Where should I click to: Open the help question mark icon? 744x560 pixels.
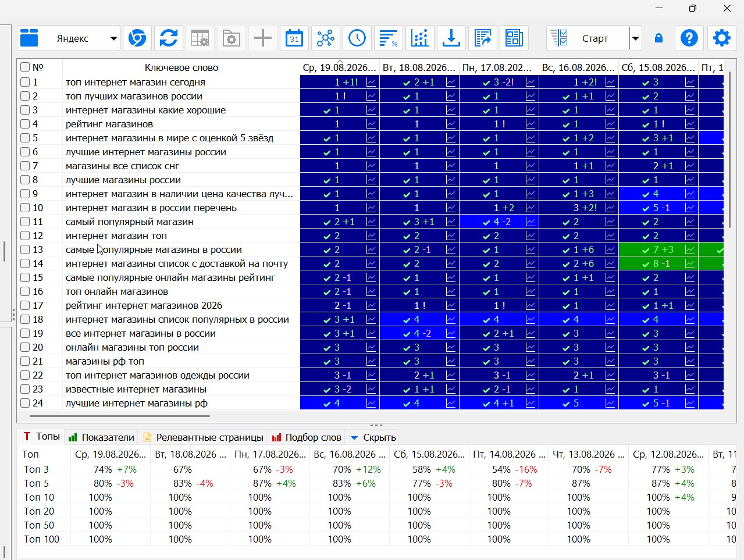tap(689, 38)
